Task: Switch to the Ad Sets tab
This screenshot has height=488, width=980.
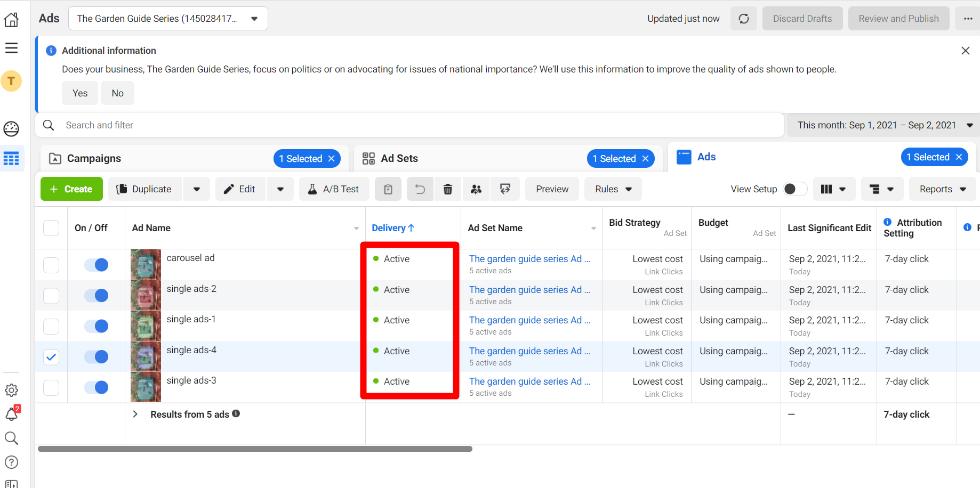Action: [x=399, y=158]
